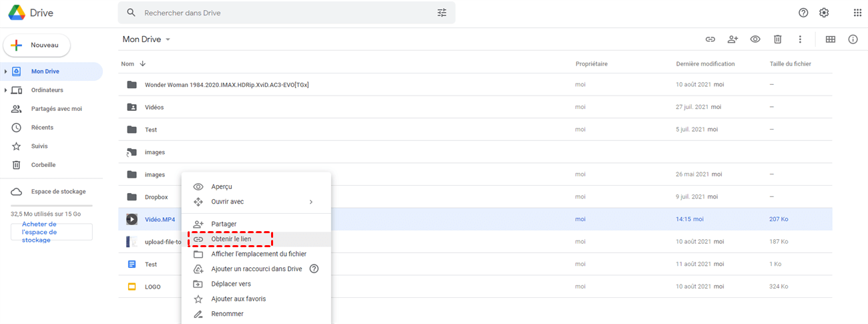Show the details info panel
868x324 pixels.
(853, 39)
